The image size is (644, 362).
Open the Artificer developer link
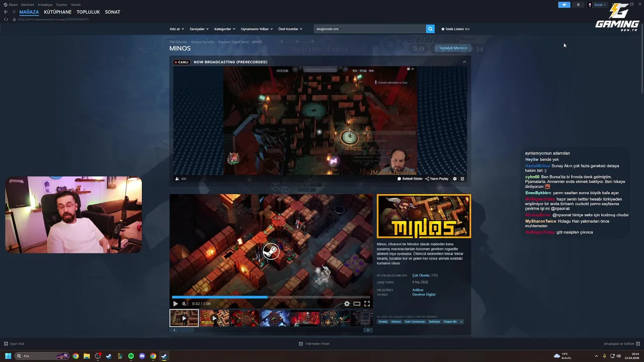click(x=418, y=290)
